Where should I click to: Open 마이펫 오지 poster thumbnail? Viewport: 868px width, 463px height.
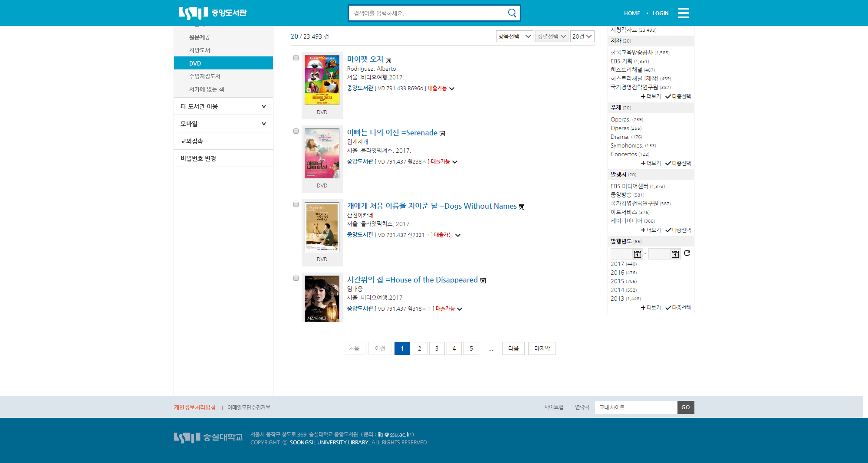pyautogui.click(x=322, y=80)
